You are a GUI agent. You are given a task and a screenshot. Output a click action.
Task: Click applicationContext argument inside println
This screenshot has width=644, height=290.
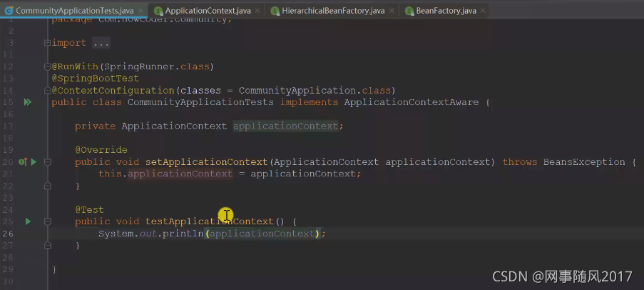tap(262, 234)
